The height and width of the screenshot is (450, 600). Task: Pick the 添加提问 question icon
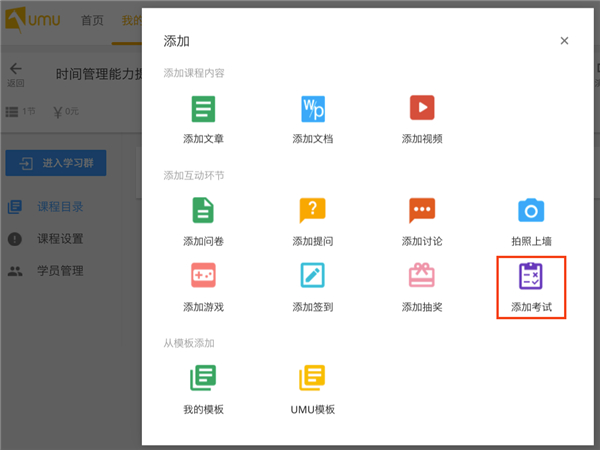click(x=313, y=210)
